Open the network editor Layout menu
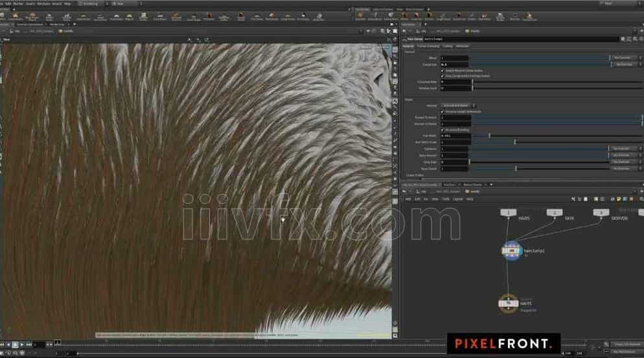The height and width of the screenshot is (358, 644). pyautogui.click(x=458, y=199)
